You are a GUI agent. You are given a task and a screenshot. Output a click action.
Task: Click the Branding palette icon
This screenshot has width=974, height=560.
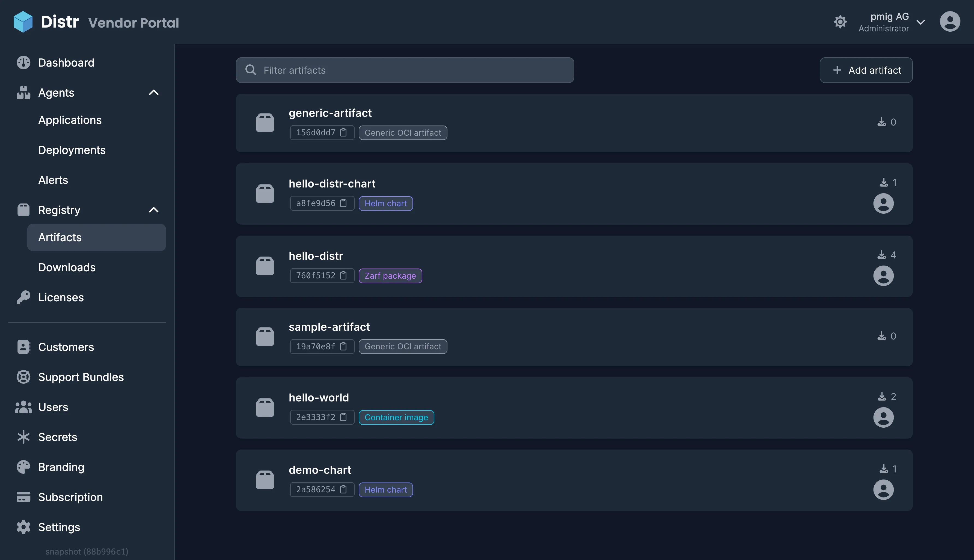click(23, 467)
